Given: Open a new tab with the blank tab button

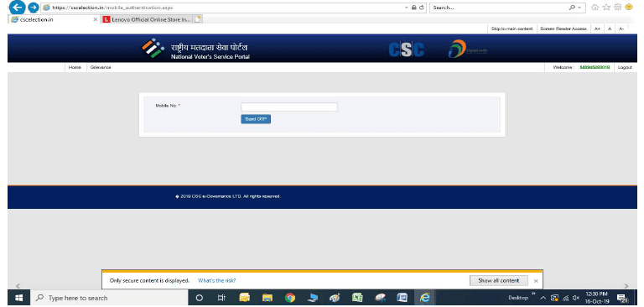Looking at the screenshot, I should tap(198, 19).
